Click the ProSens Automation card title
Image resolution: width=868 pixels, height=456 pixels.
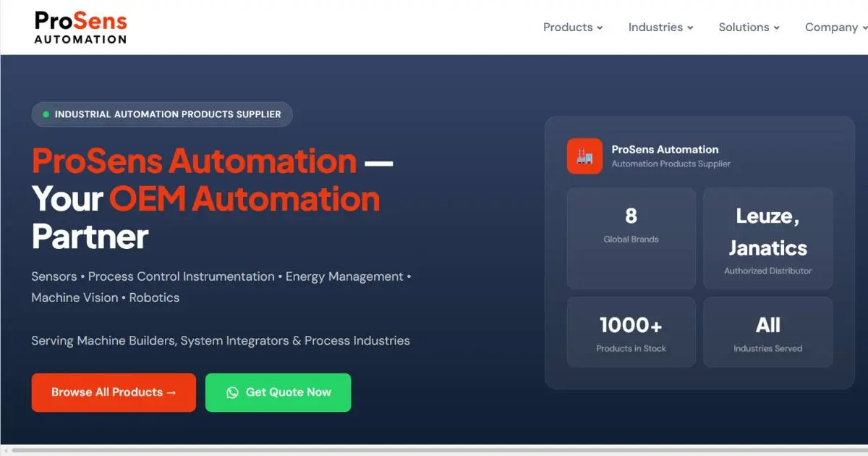[665, 150]
